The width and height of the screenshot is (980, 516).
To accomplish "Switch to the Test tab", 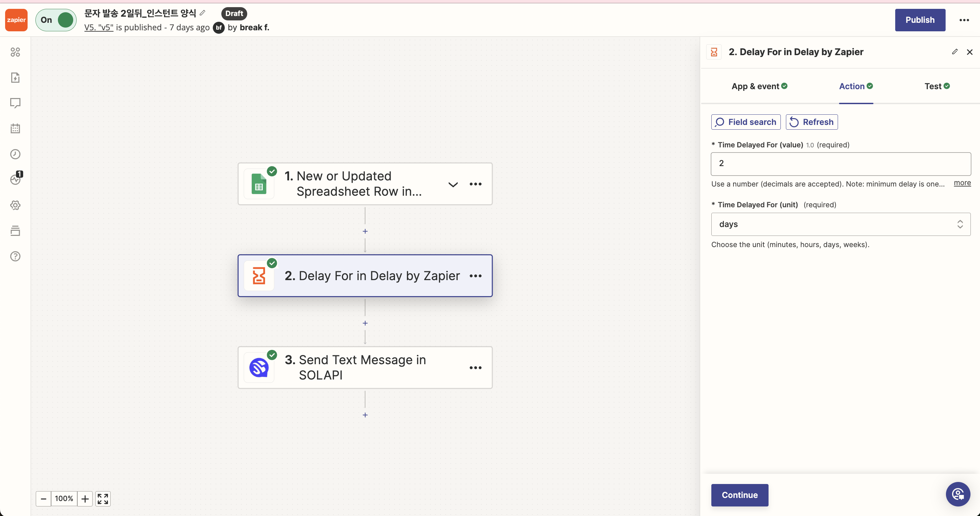I will click(937, 86).
